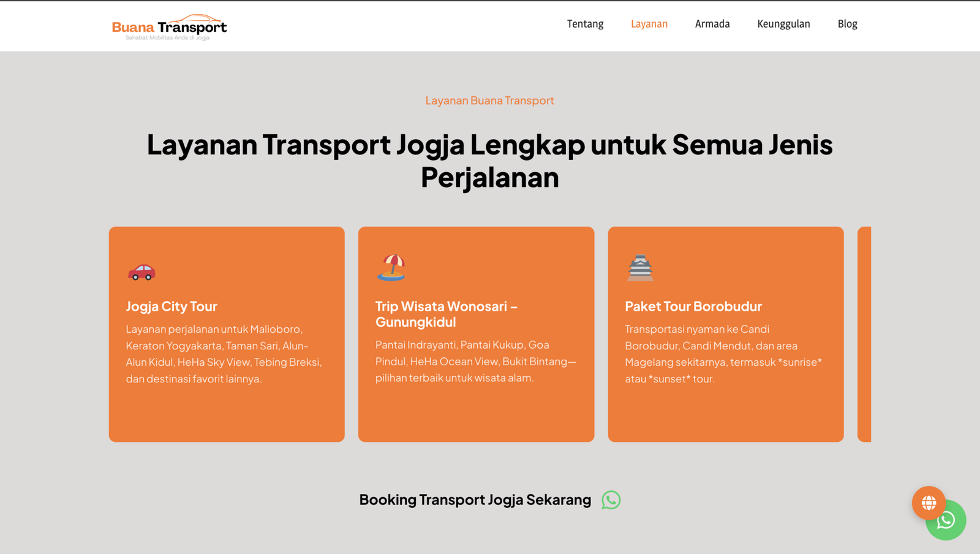Click the beach umbrella icon
The width and height of the screenshot is (980, 554).
click(391, 268)
